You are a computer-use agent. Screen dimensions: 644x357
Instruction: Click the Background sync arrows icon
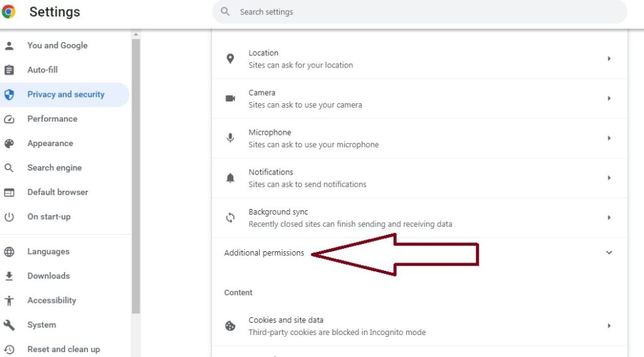(x=230, y=218)
